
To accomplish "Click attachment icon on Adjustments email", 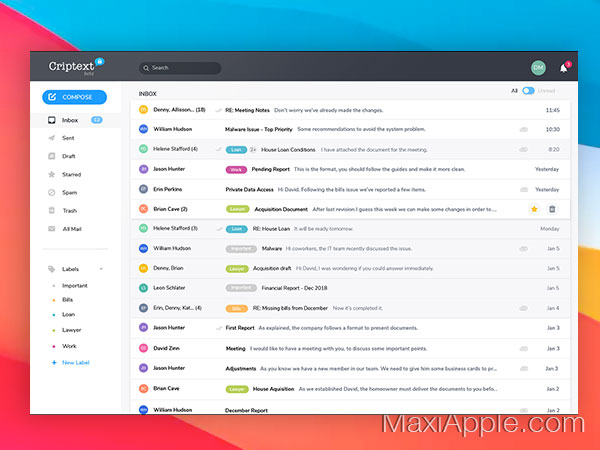I will coord(523,369).
